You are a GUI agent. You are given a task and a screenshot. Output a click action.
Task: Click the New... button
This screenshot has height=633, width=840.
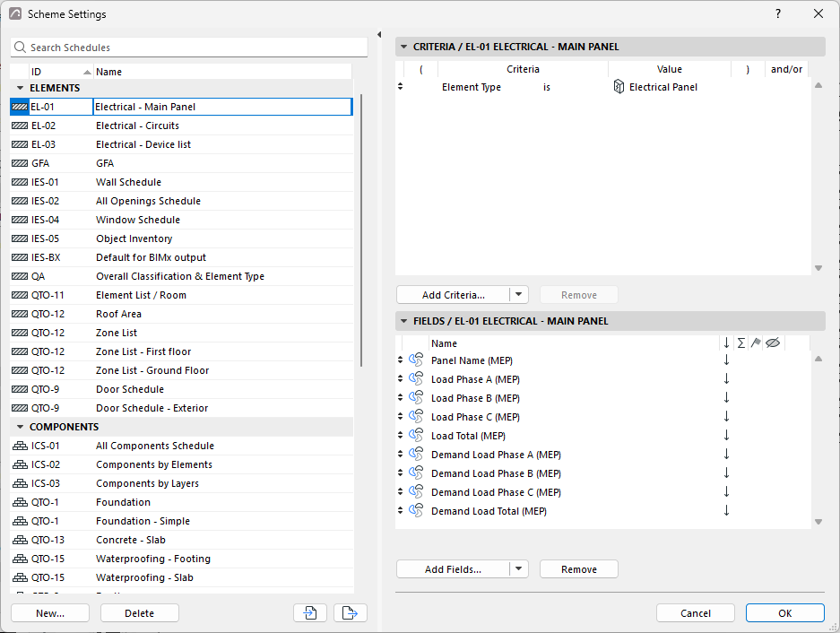pos(50,612)
